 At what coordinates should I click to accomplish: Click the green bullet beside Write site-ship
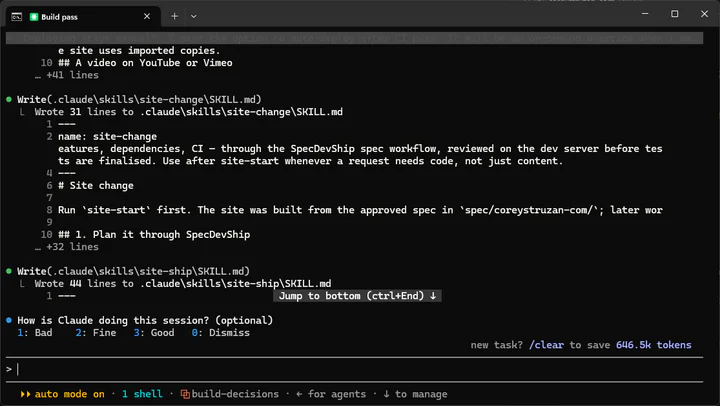(x=9, y=271)
